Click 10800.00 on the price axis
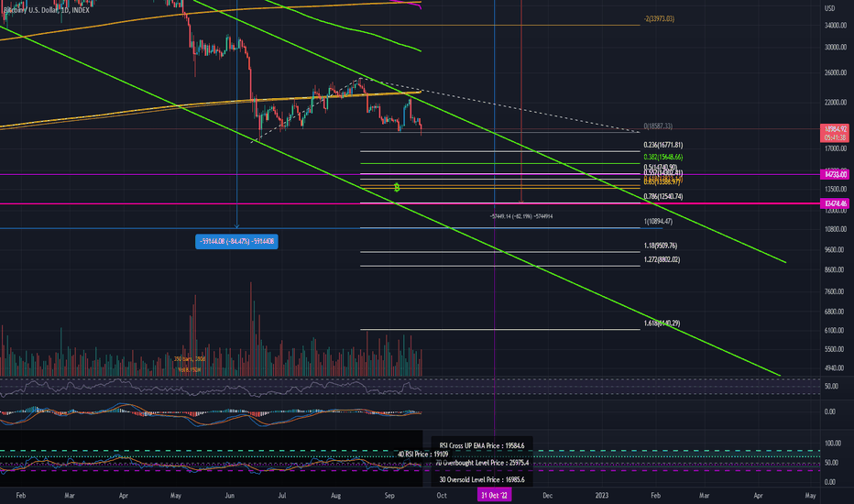Image resolution: width=854 pixels, height=504 pixels. click(x=836, y=229)
